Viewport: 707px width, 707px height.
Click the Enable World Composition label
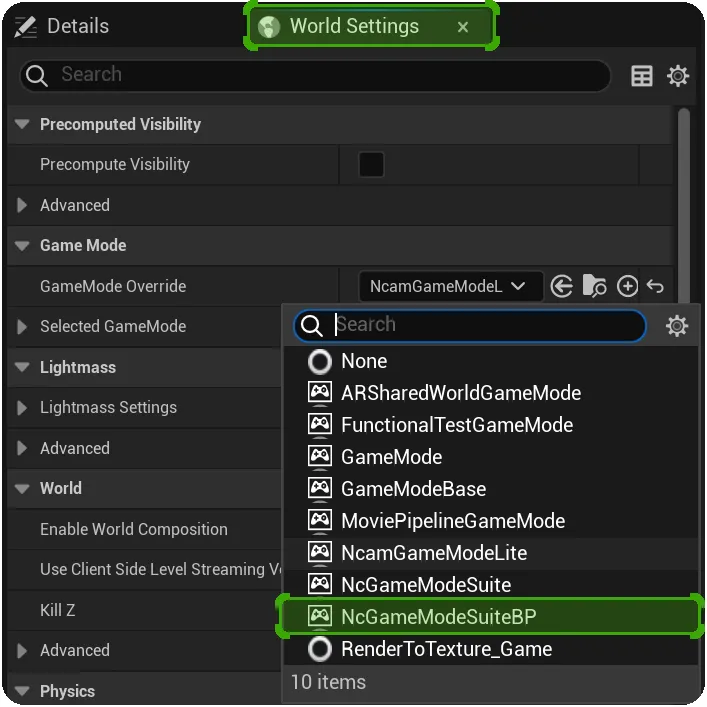133,529
